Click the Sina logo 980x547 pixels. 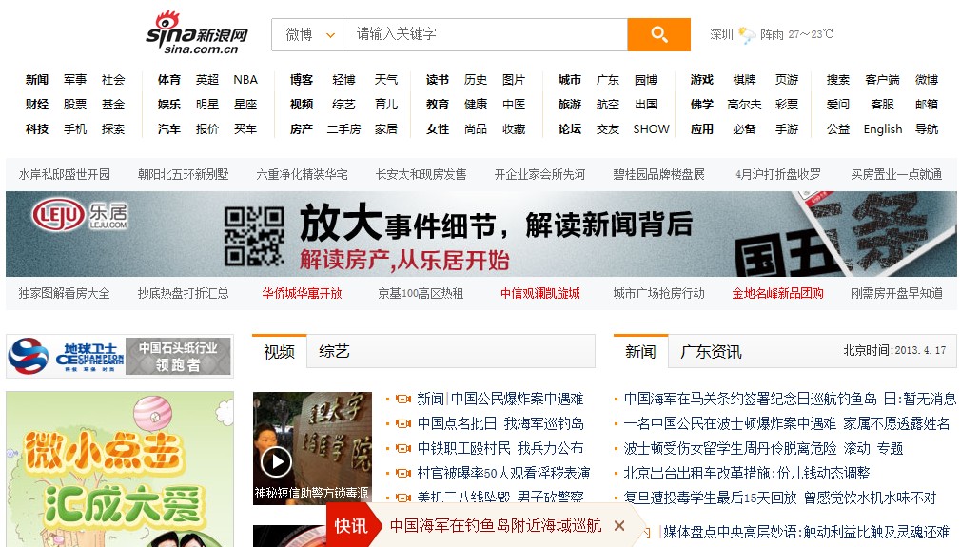[x=196, y=34]
